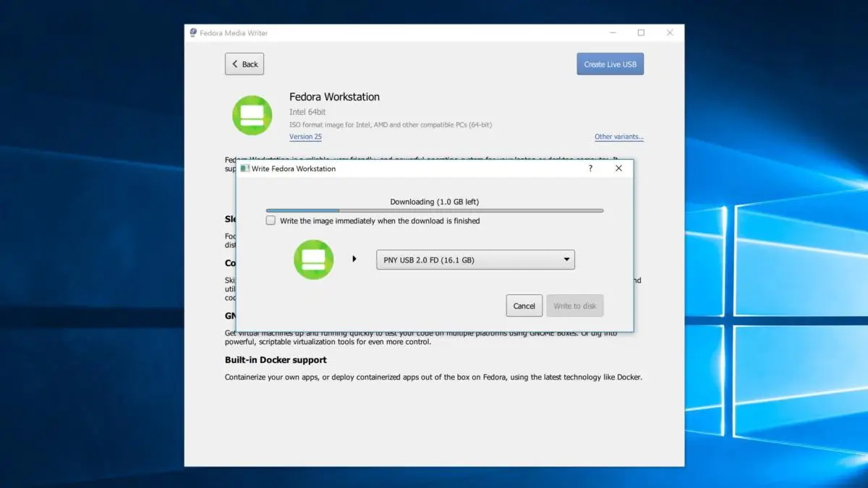Click the Fedora Media Writer title bar icon

pyautogui.click(x=193, y=33)
